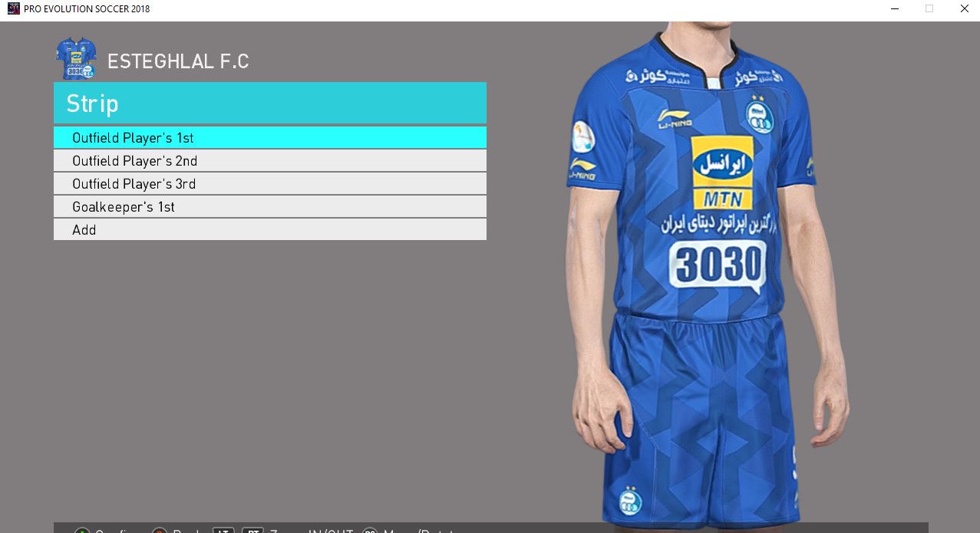Select Goalkeeper's 1st strip

269,207
